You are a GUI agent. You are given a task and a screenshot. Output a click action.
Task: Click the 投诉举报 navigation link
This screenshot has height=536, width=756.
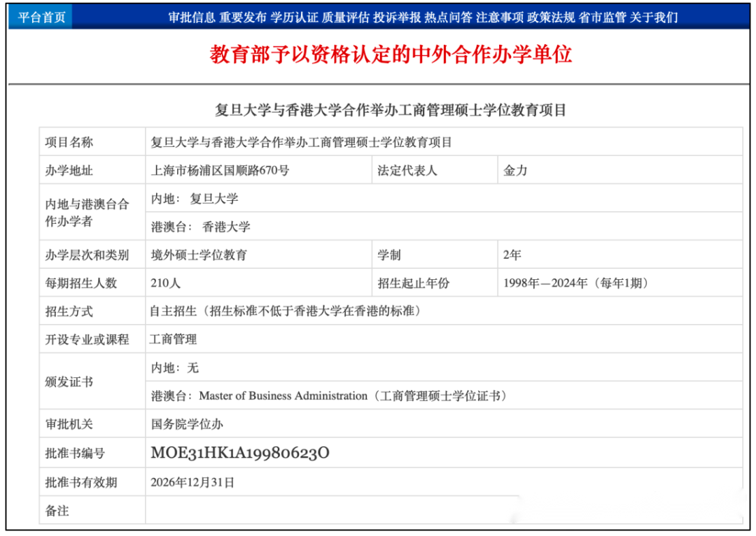point(397,17)
